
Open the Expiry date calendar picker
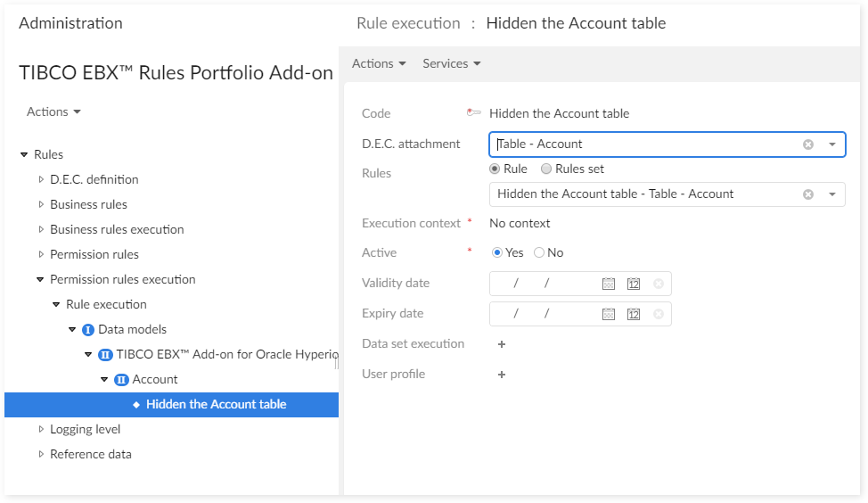[x=609, y=314]
